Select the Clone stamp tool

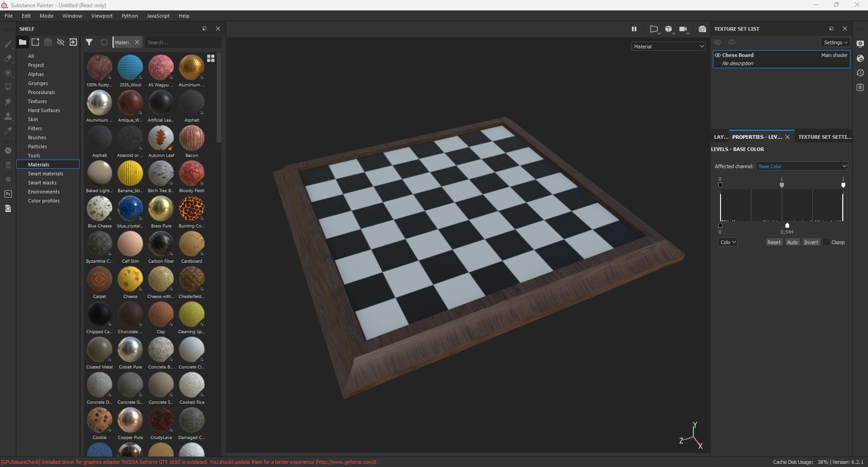click(x=8, y=116)
